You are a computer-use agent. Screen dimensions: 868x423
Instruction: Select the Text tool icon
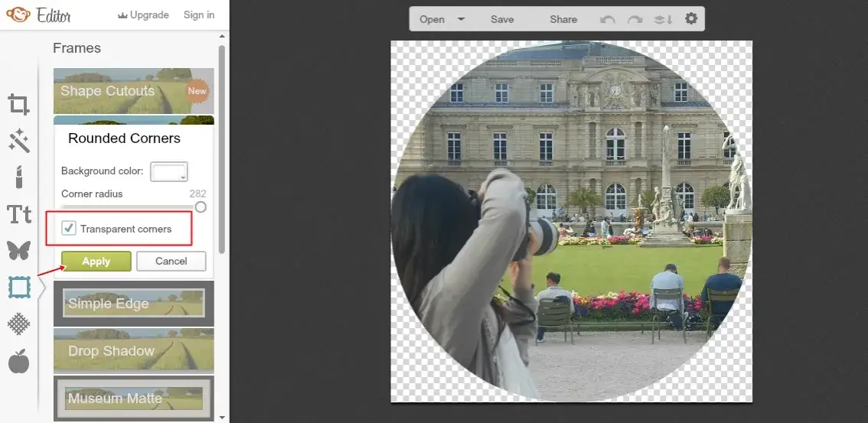[x=19, y=214]
